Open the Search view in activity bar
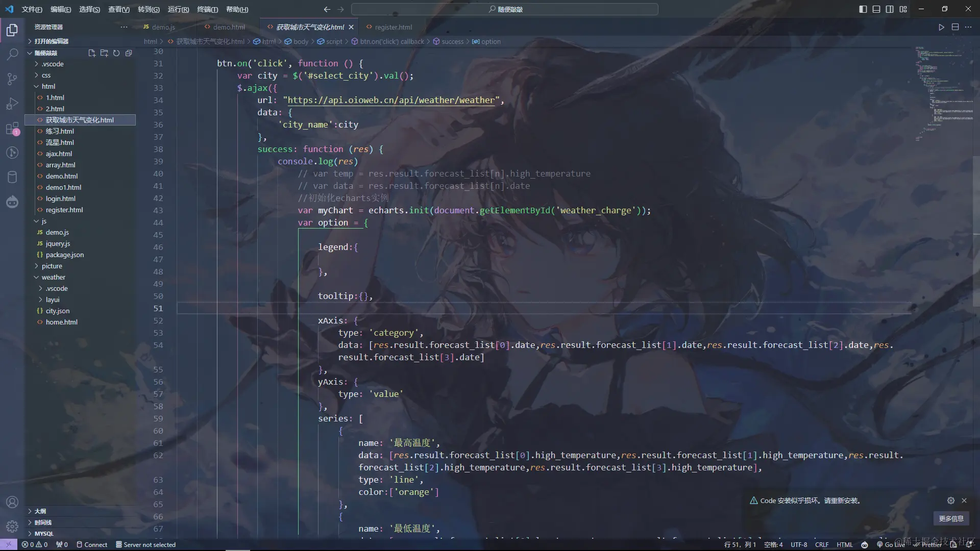The height and width of the screenshot is (551, 980). (12, 54)
